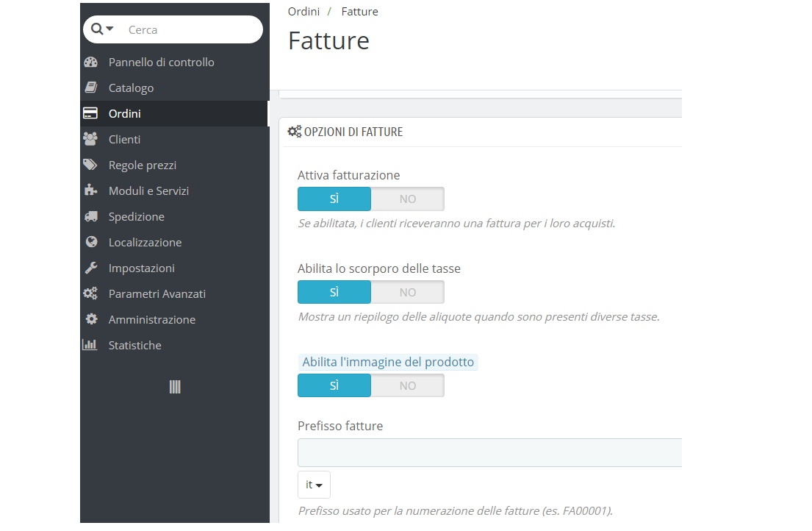This screenshot has width=812, height=531.
Task: Click the Prefisso fatture text field
Action: (489, 453)
